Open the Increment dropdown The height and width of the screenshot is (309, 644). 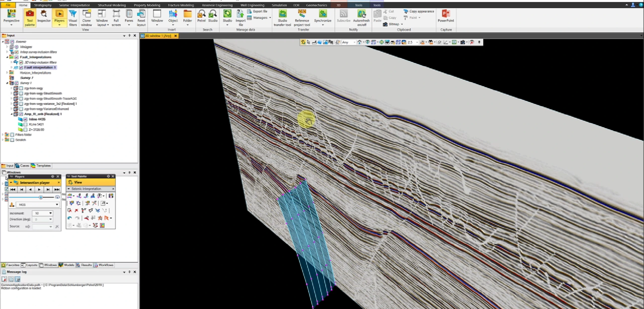51,213
